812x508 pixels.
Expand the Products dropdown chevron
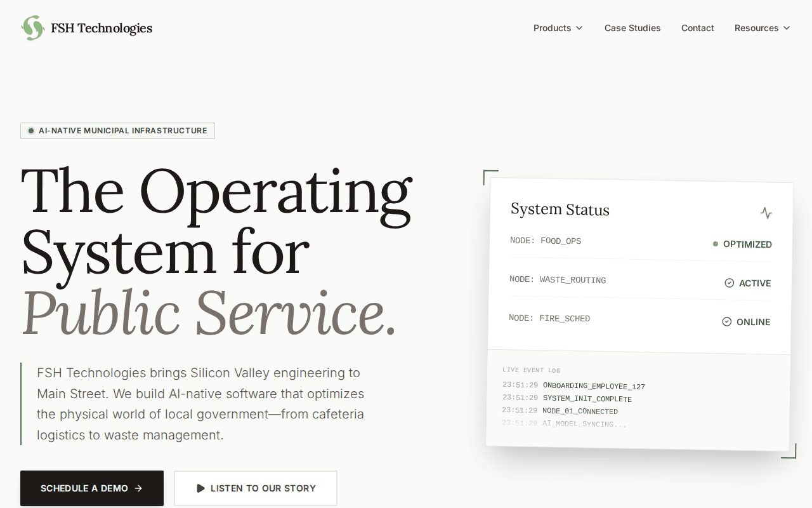click(579, 28)
